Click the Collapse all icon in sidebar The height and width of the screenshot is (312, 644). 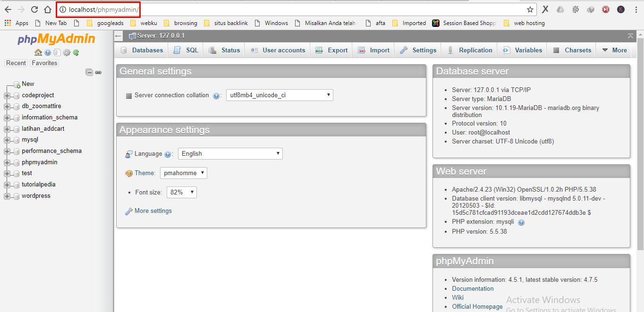(x=89, y=72)
